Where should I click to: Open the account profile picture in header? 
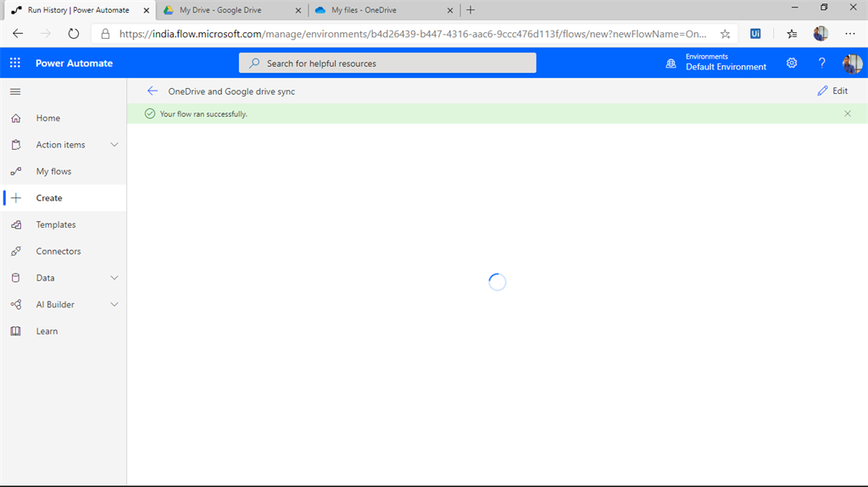853,64
